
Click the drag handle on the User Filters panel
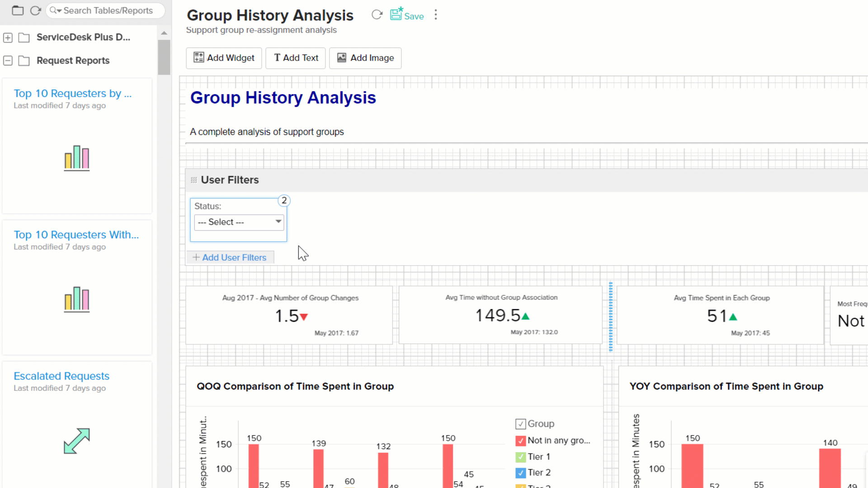pyautogui.click(x=193, y=179)
